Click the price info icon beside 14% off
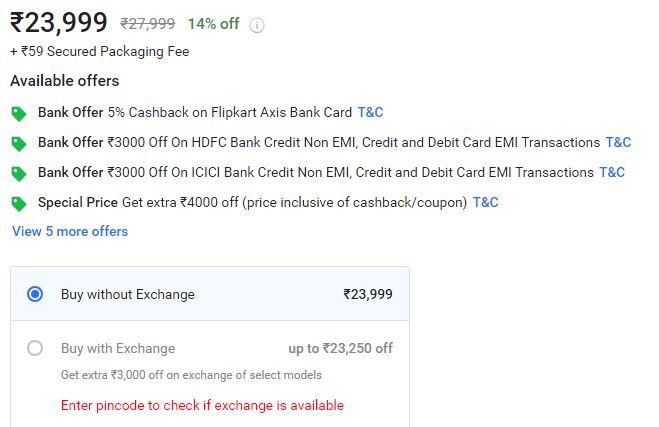The height and width of the screenshot is (427, 659). [257, 25]
